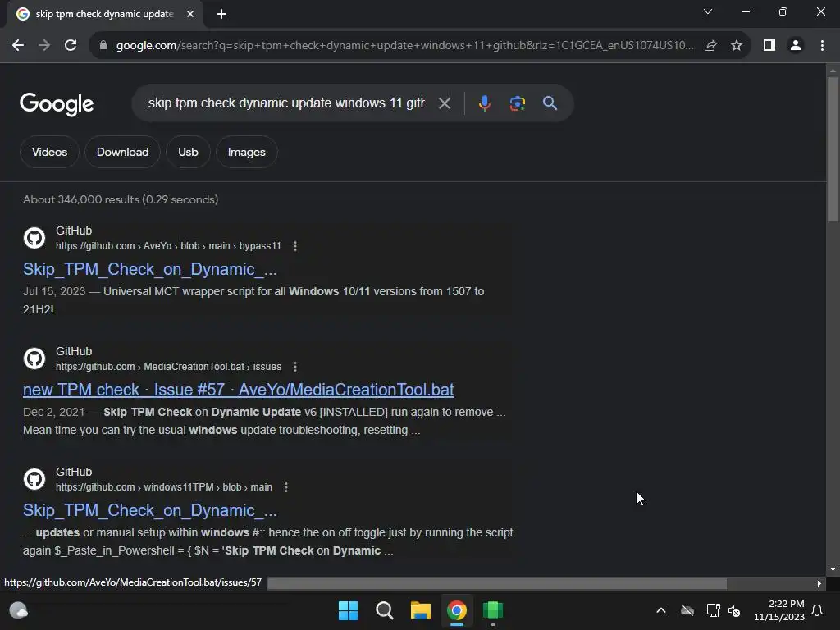Open weather widget on taskbar
Screen dimensions: 840x630
(x=19, y=610)
